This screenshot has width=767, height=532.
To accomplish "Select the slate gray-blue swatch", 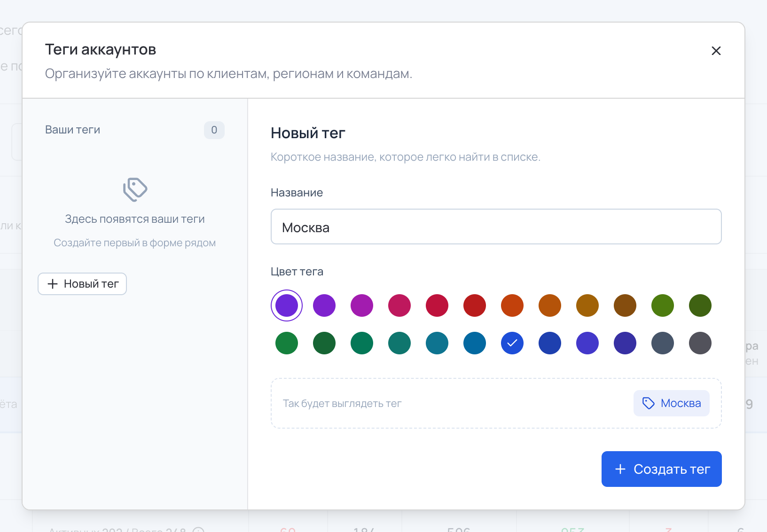I will coord(663,343).
